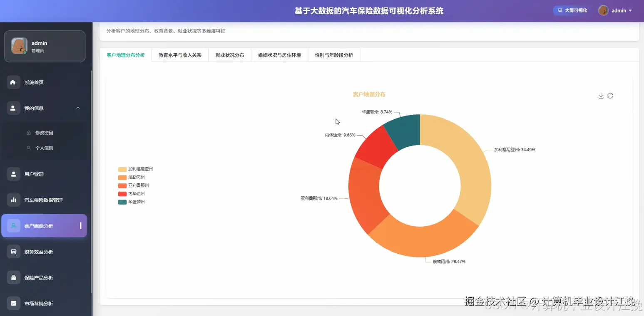This screenshot has width=644, height=316.
Task: Click the label 加利福尼亚州: 34.49%
Action: pyautogui.click(x=515, y=150)
